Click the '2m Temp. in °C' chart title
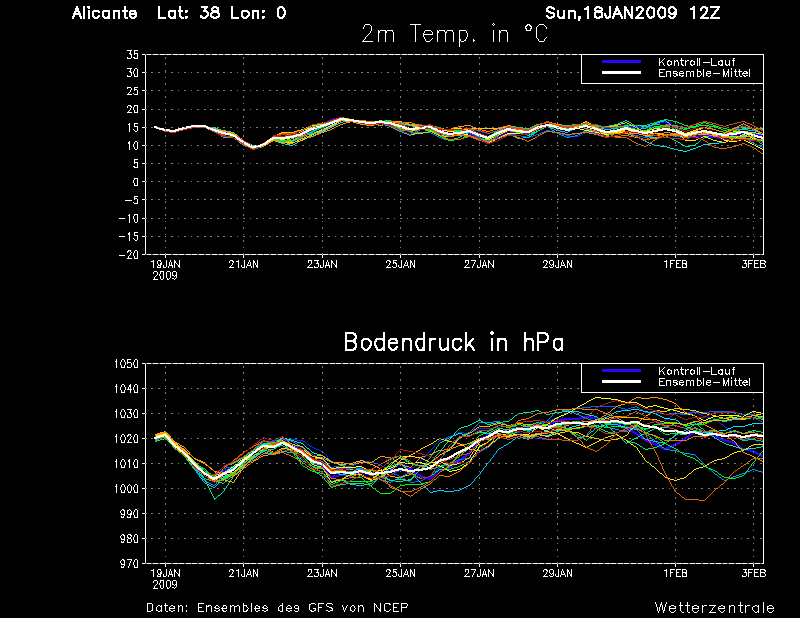This screenshot has height=618, width=800. (x=454, y=34)
